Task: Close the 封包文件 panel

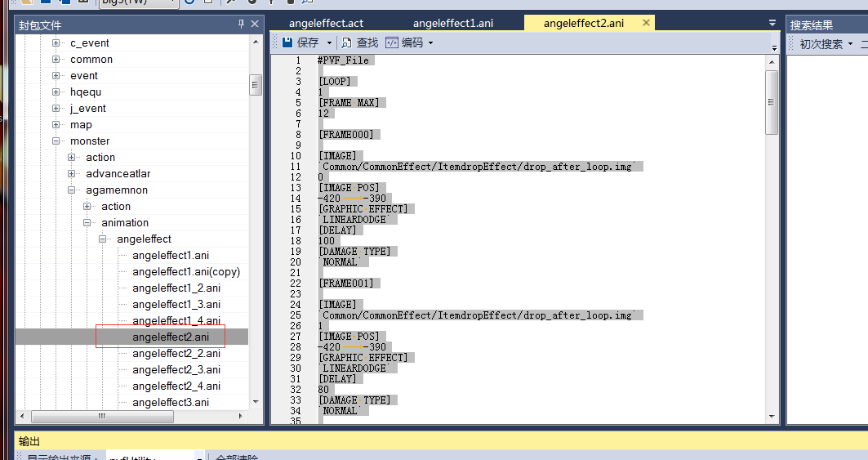Action: tap(254, 25)
